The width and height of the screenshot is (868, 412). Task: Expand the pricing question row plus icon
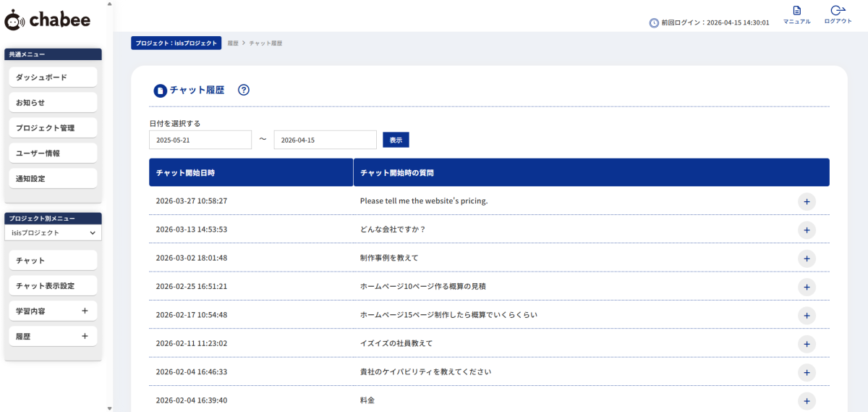click(807, 201)
